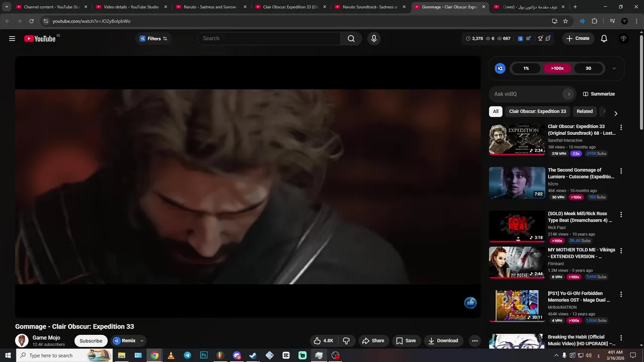Open options for The Second Gommage video
Image resolution: width=644 pixels, height=362 pixels.
click(x=621, y=171)
